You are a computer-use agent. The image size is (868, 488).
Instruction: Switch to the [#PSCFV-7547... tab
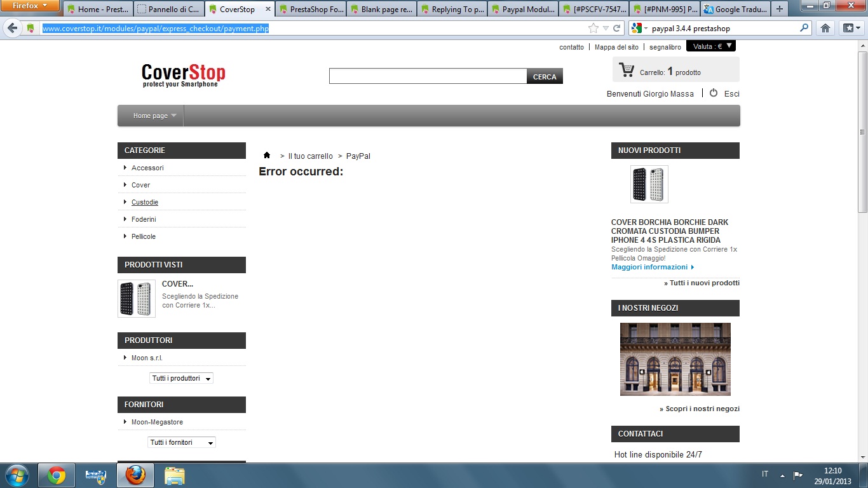593,9
